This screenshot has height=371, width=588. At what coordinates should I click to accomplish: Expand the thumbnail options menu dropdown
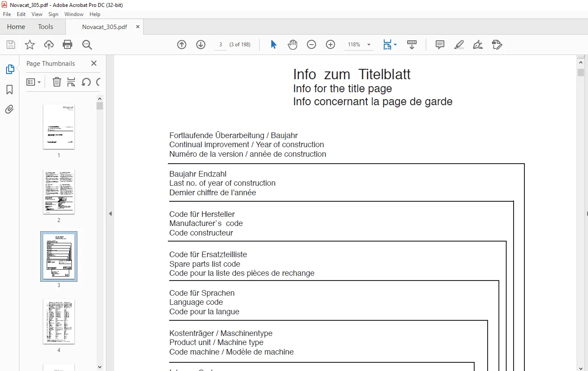coord(34,82)
